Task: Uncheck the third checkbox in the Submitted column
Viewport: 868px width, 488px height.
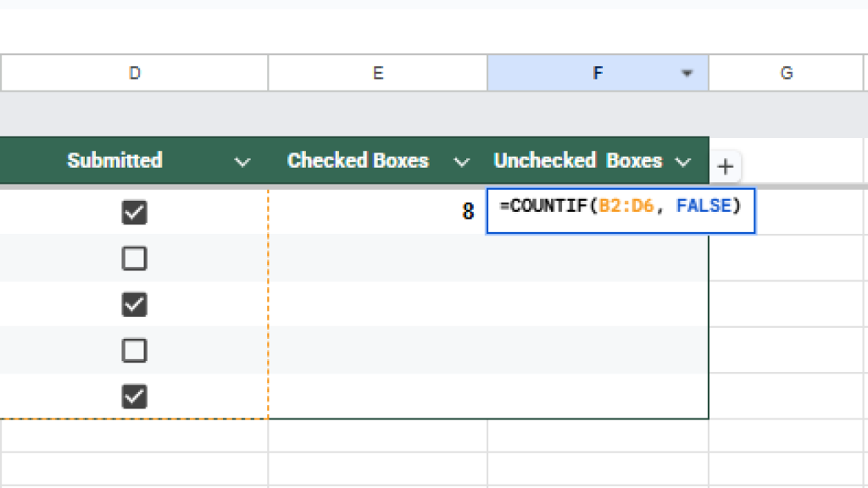Action: click(134, 303)
